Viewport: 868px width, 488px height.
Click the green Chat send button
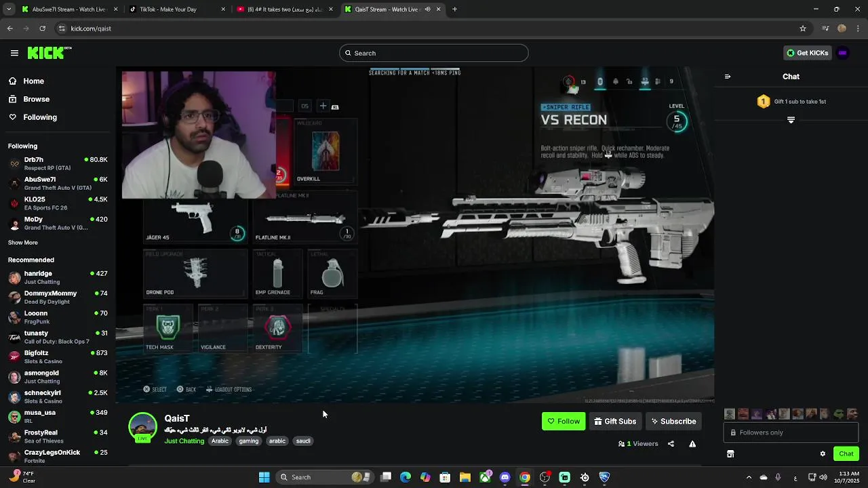tap(846, 453)
